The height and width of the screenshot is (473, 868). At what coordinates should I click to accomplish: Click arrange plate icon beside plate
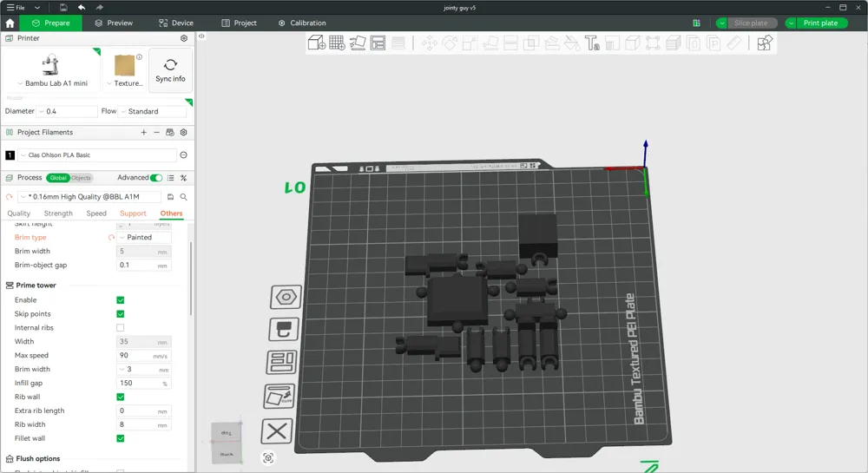coord(282,363)
